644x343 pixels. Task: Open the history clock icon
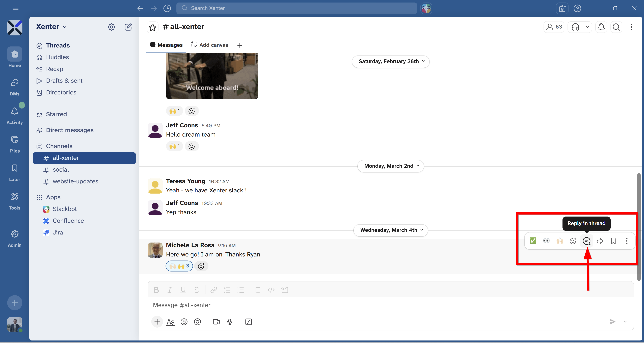point(167,8)
